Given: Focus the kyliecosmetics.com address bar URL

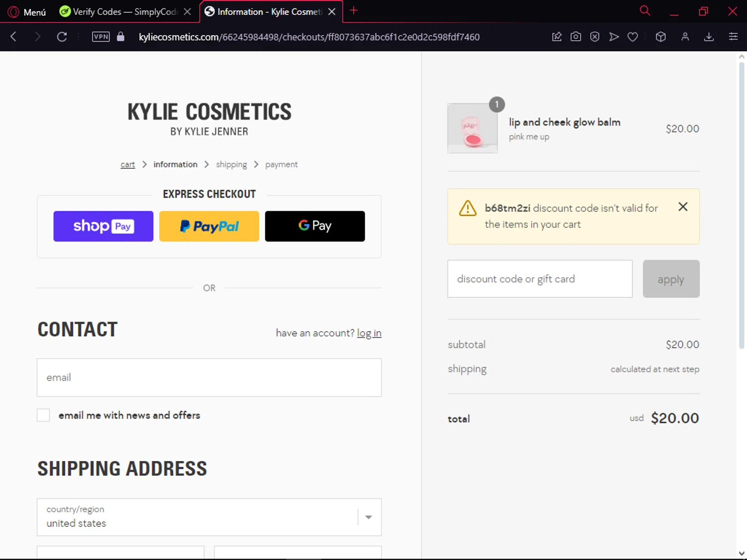Looking at the screenshot, I should coord(309,37).
